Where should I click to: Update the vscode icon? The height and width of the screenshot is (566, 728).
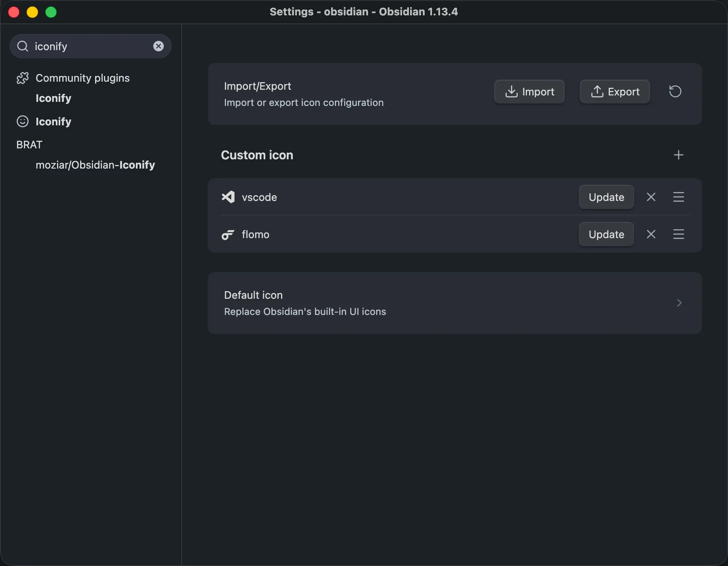pyautogui.click(x=606, y=197)
